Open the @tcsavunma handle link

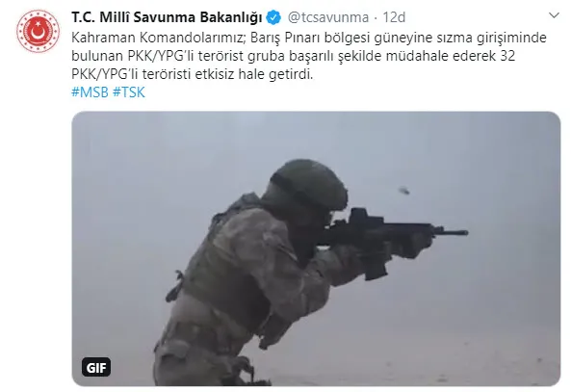point(328,17)
